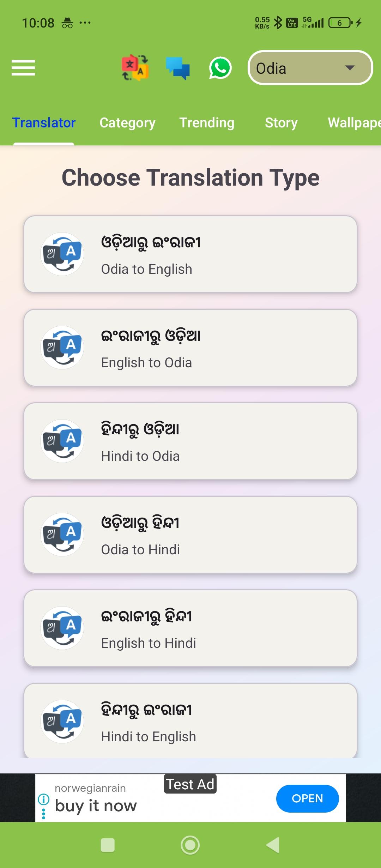Open recent apps with square button
This screenshot has height=868, width=381.
108,845
